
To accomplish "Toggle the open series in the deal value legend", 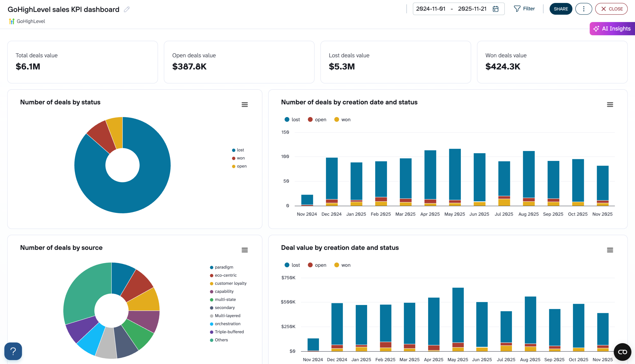I will click(x=317, y=265).
